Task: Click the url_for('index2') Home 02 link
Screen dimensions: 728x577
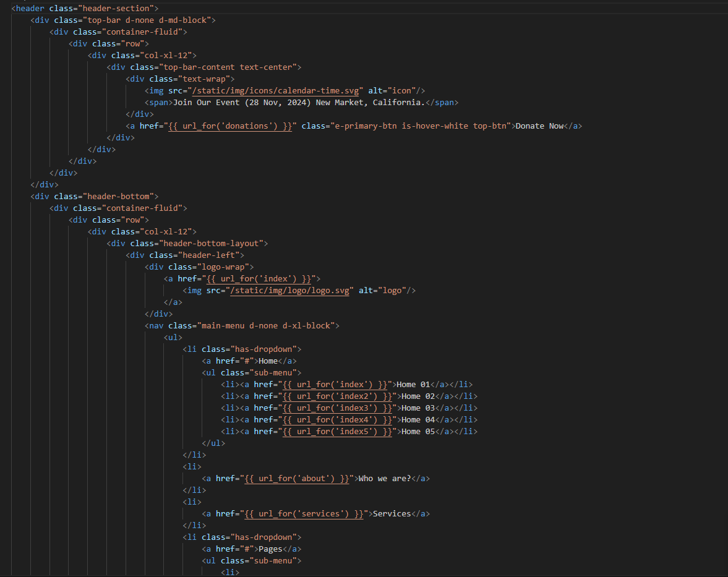Action: pyautogui.click(x=336, y=396)
